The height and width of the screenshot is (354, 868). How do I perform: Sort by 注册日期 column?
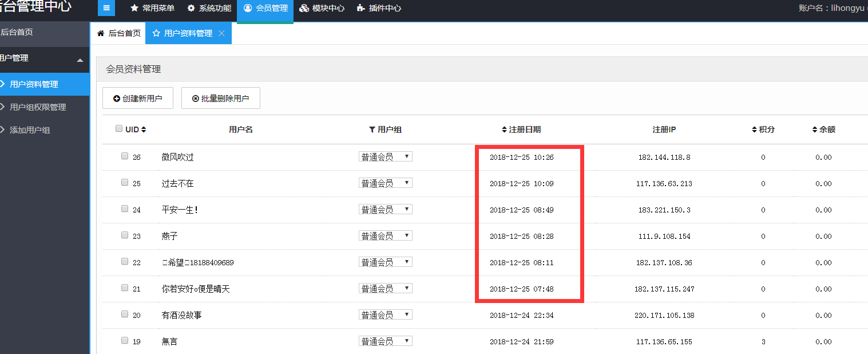coord(504,129)
